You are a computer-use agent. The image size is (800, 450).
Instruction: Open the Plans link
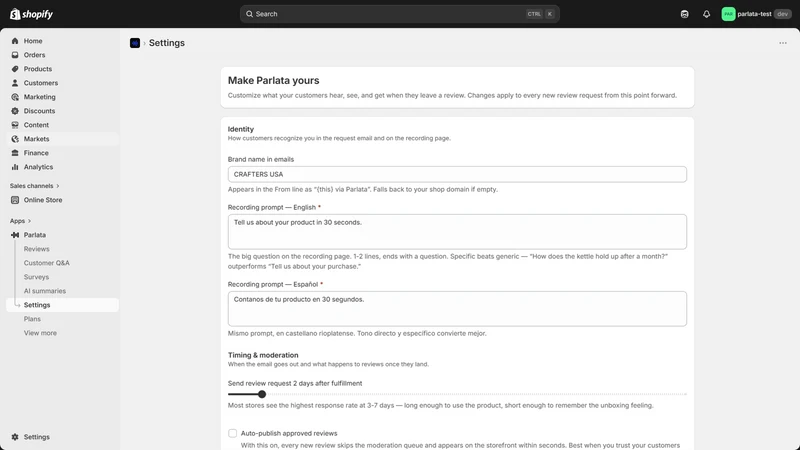(32, 319)
